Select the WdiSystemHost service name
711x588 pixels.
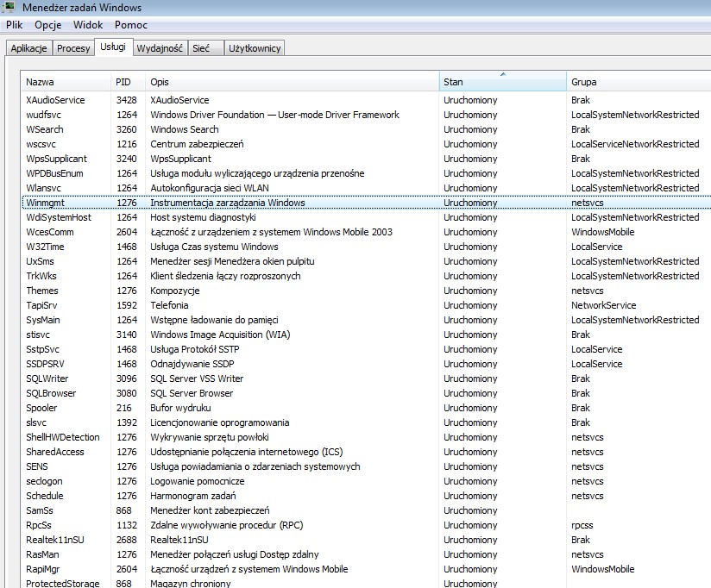click(x=59, y=217)
